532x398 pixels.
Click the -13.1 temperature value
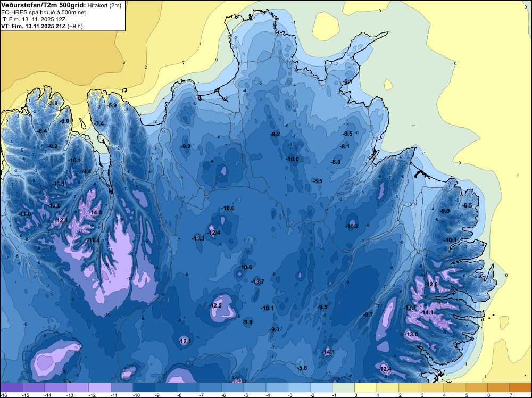(x=410, y=308)
